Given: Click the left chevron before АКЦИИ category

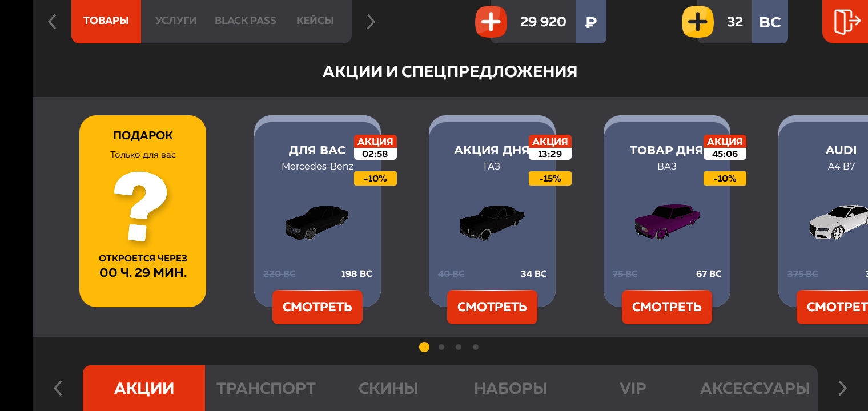Looking at the screenshot, I should (58, 388).
